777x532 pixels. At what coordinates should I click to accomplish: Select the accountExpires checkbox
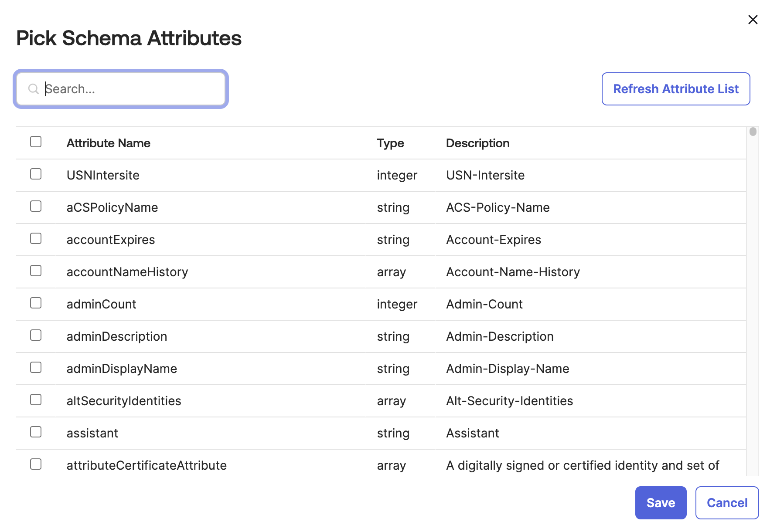click(36, 238)
